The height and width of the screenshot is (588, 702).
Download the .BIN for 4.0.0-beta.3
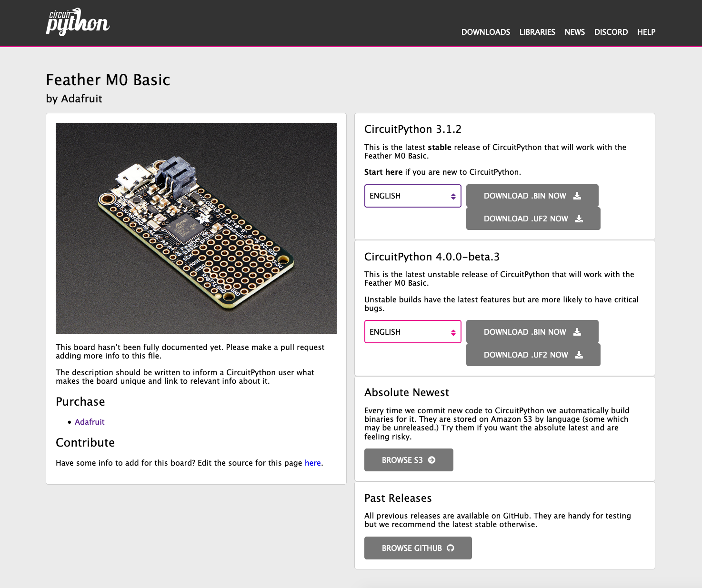(x=532, y=332)
